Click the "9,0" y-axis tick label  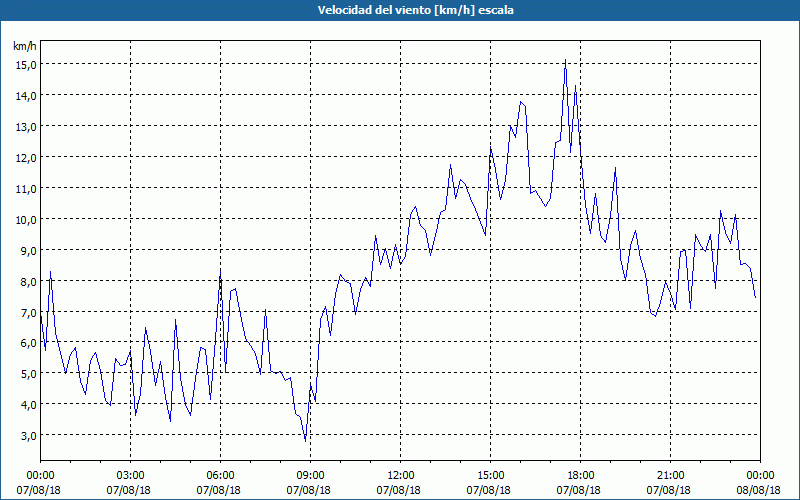28,251
